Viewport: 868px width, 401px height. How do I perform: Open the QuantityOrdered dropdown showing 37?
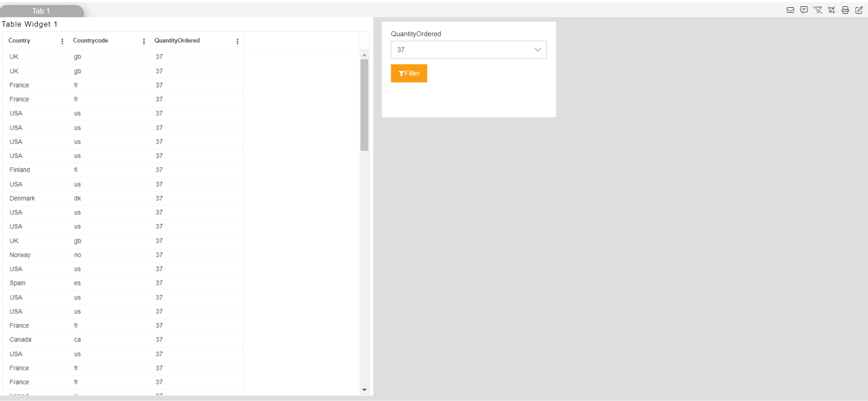(x=469, y=50)
